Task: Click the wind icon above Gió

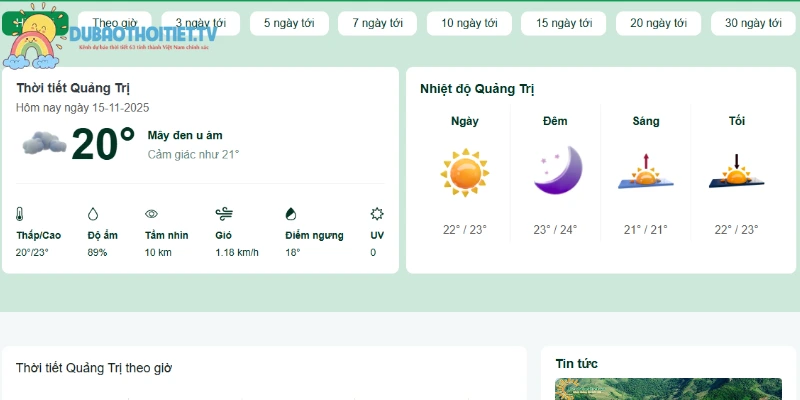Action: (224, 214)
